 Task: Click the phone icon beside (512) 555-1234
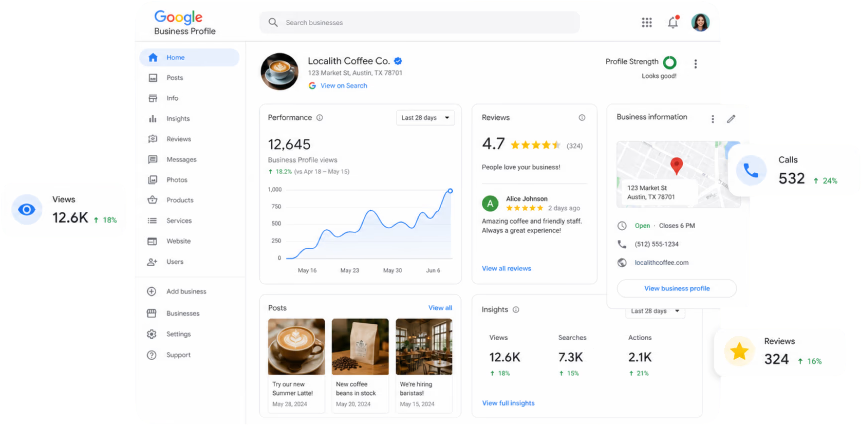622,244
